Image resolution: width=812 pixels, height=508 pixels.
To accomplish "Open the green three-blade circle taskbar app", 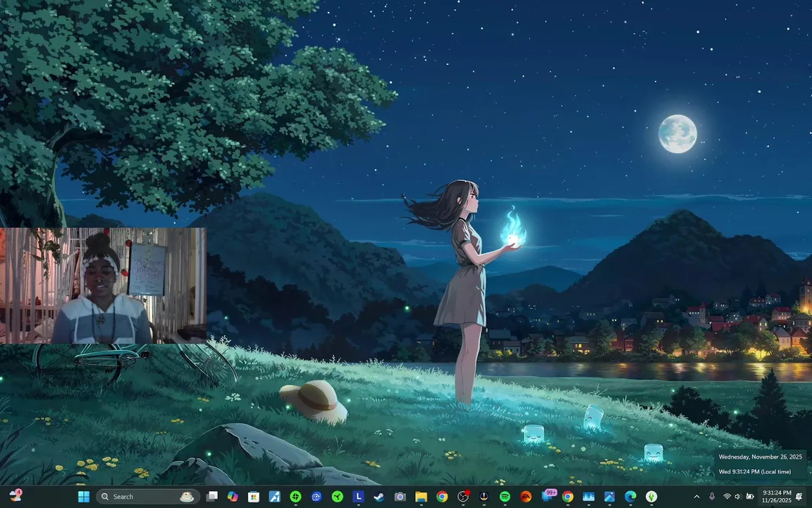I will click(337, 497).
